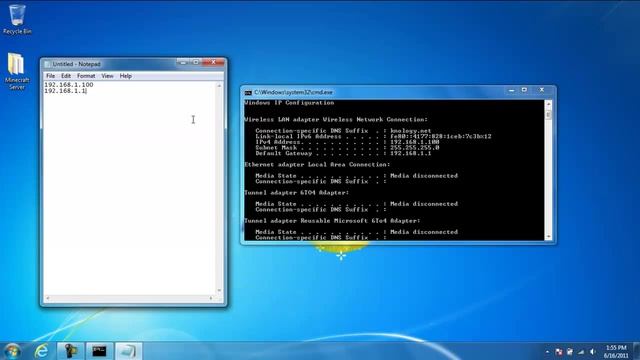Click the 192.168.1.100 line in Notepad
640x360 pixels.
[69, 85]
